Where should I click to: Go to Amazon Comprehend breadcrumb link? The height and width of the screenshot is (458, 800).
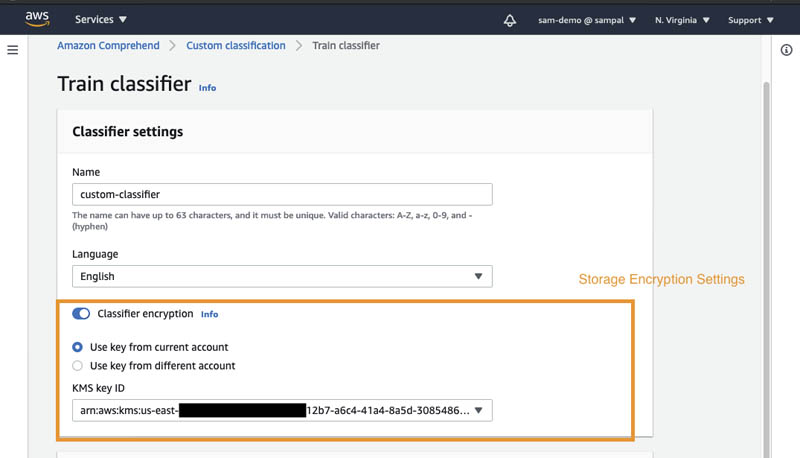coord(108,45)
